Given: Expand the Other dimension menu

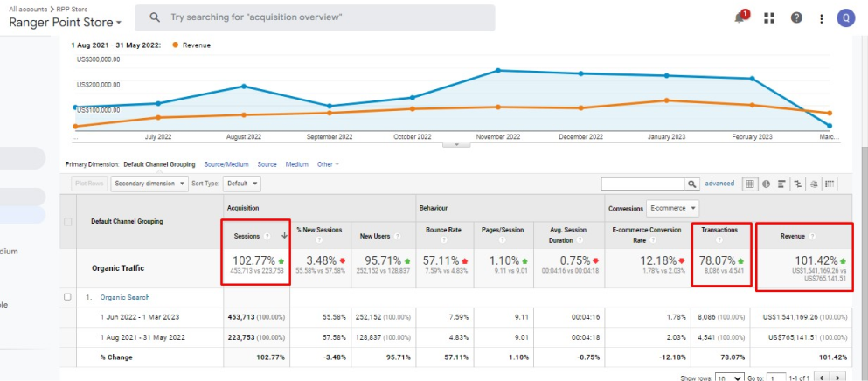Looking at the screenshot, I should click(328, 164).
